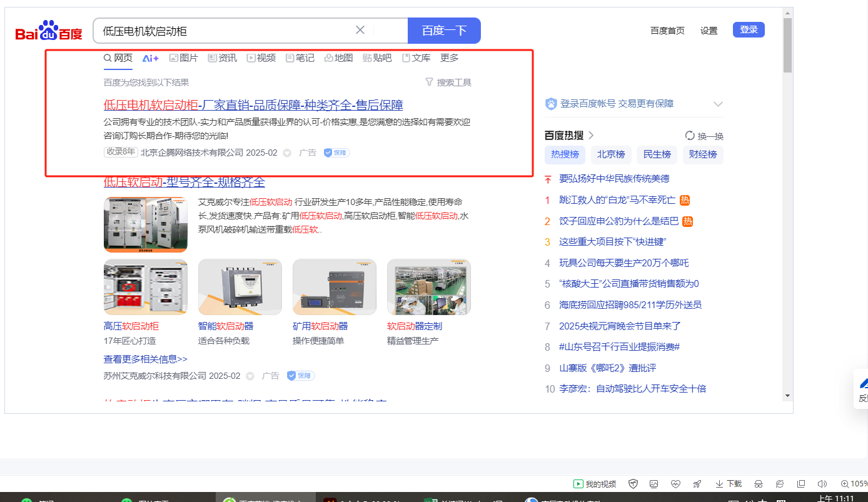Open the 低压电机软启动柜-厂家直销 result title
Screen dimensions: 868x502
coord(253,105)
